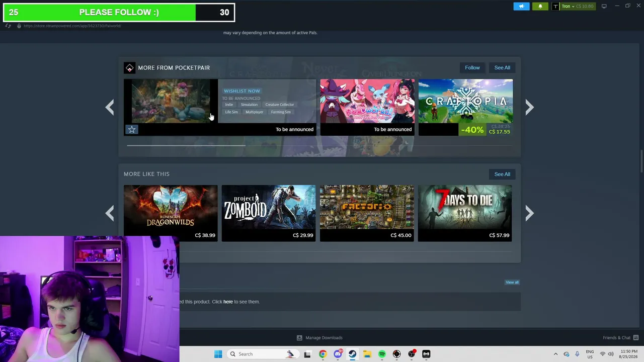Show previous Pocketpair games carousel arrow
The image size is (644, 362).
[110, 107]
